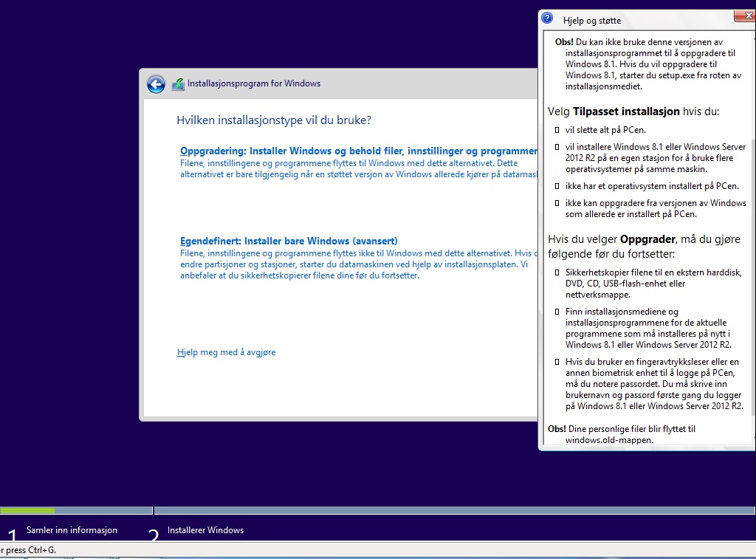The height and width of the screenshot is (559, 756).
Task: Click the 'Hvilken installasjonstype vil du bruke?' heading
Action: [x=274, y=120]
